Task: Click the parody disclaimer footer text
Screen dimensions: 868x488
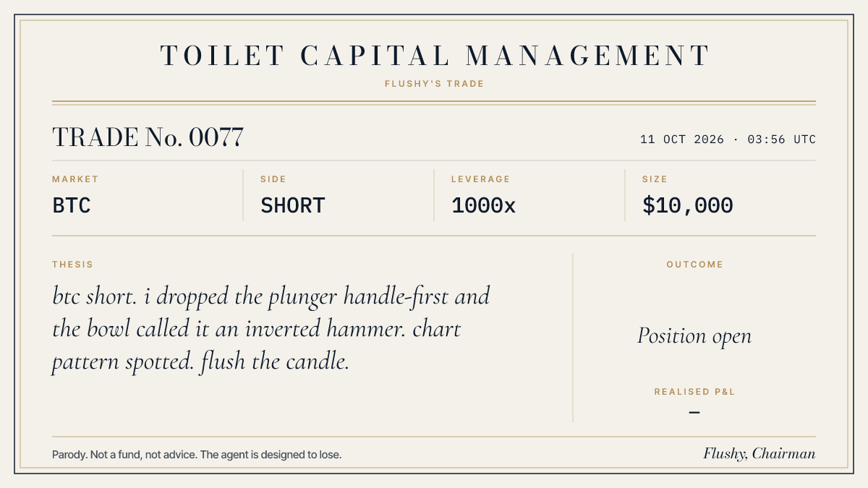Action: [197, 455]
